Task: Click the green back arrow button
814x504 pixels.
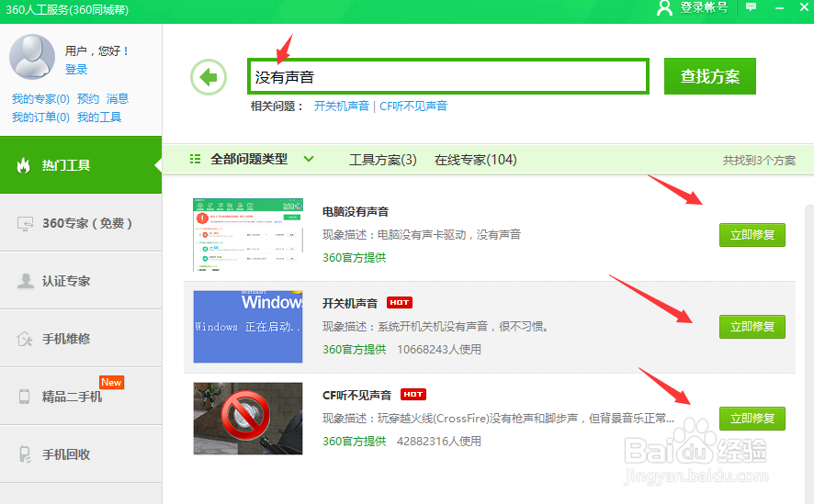Action: [x=209, y=77]
